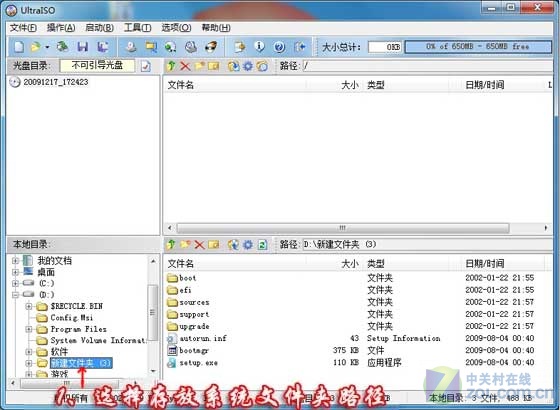Go up one level in the disc directory toolbar
This screenshot has width=560, height=410.
click(x=171, y=66)
